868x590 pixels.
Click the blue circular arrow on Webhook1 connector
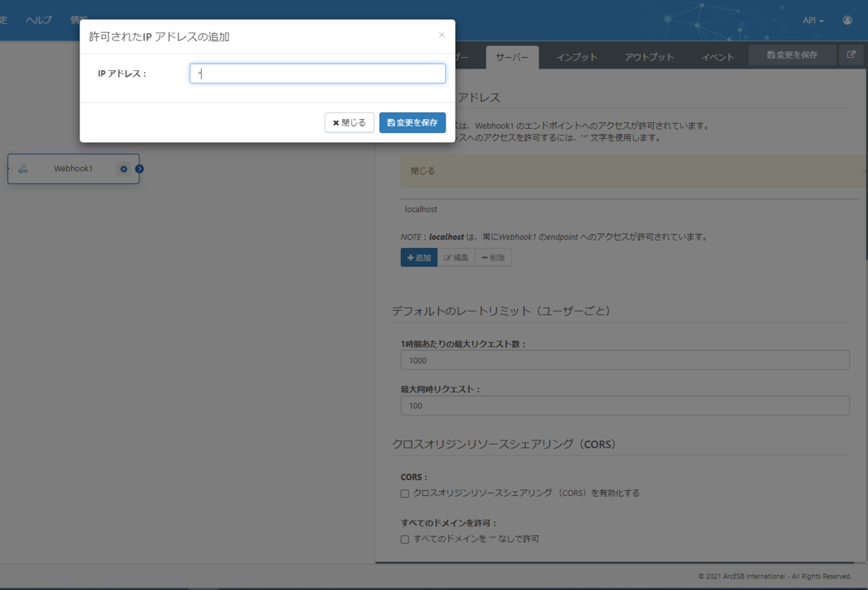click(x=139, y=168)
